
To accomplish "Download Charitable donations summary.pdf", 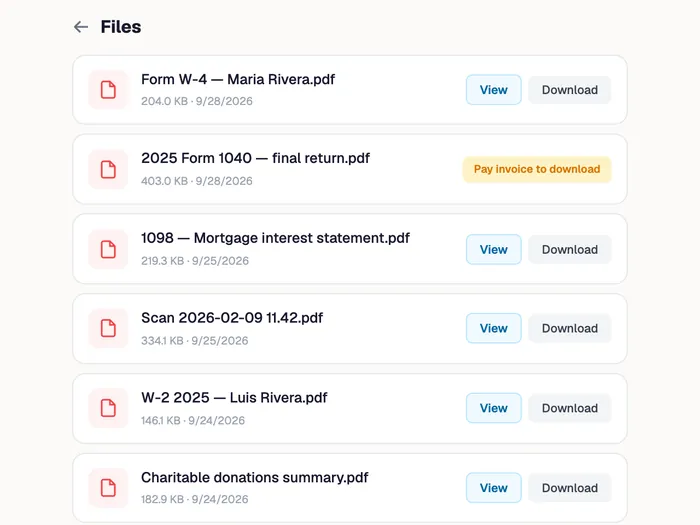I will (x=570, y=488).
